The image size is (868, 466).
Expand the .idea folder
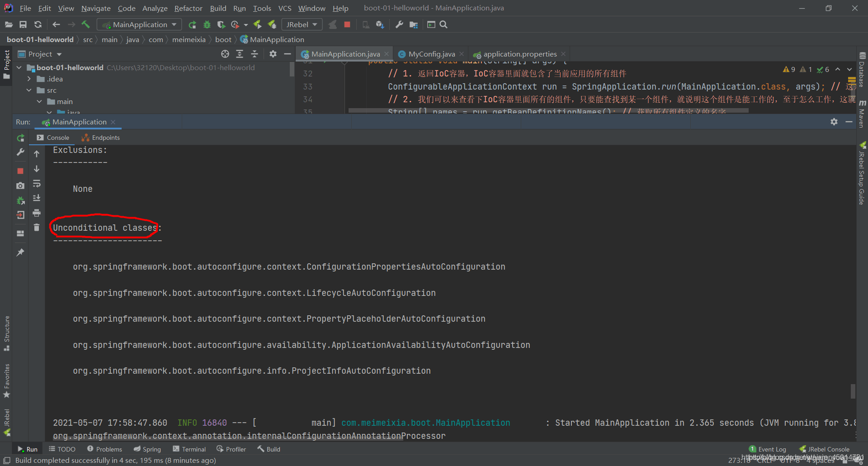click(x=29, y=79)
